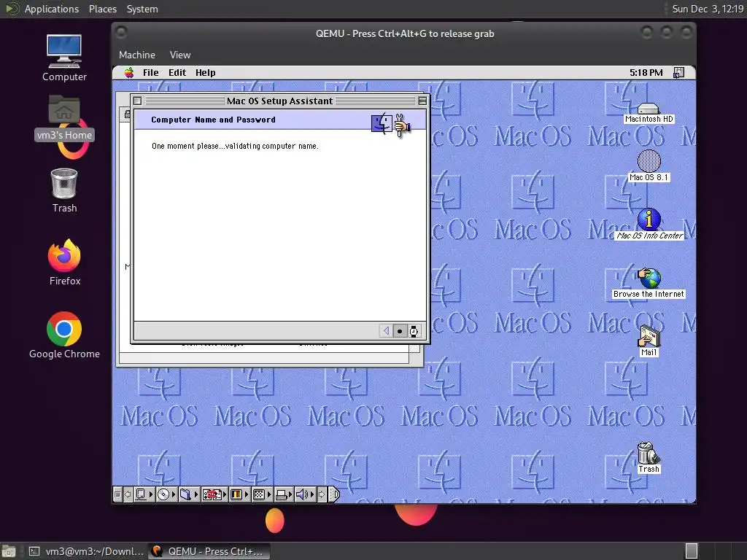The height and width of the screenshot is (560, 747).
Task: Collapse the Control Strip using its end tab
Action: (334, 494)
